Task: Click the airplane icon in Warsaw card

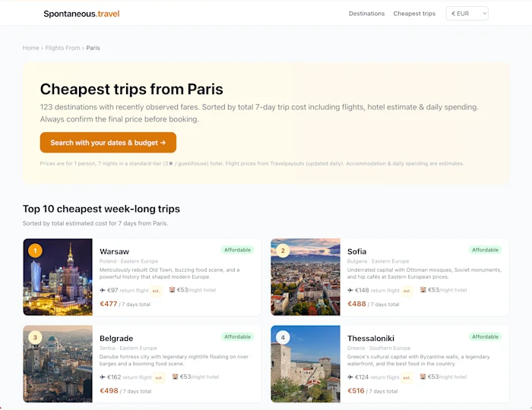Action: click(103, 290)
